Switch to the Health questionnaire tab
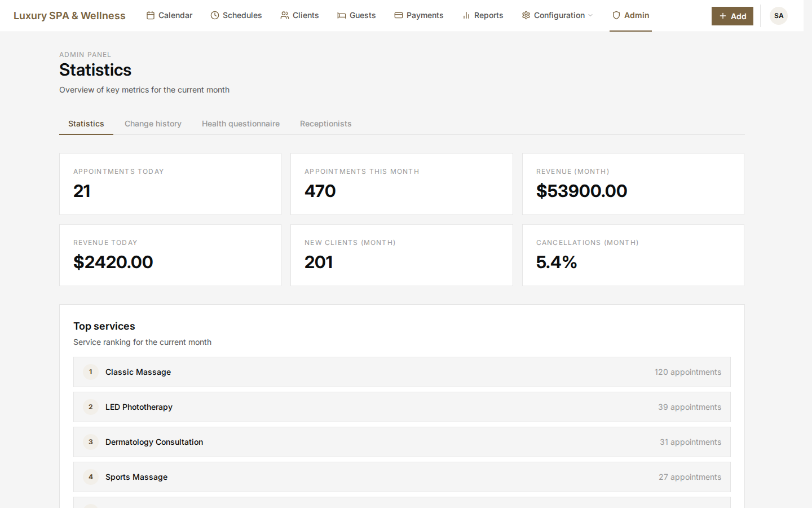 (241, 124)
